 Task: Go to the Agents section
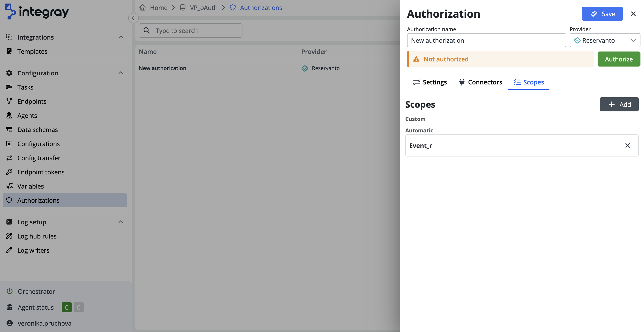click(27, 116)
